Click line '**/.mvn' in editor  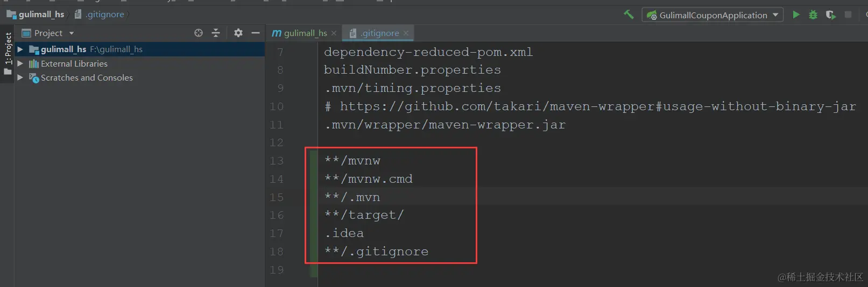[352, 197]
